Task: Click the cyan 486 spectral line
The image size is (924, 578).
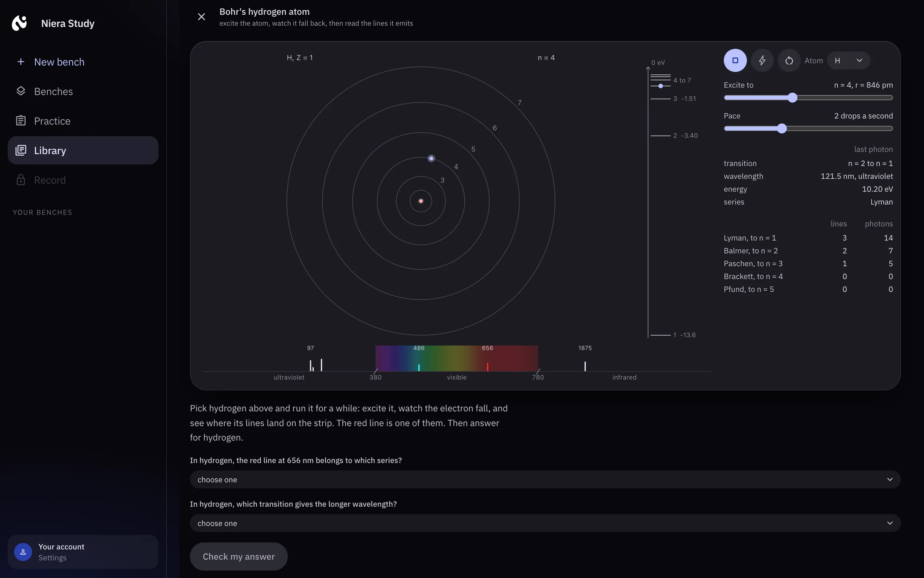Action: pos(419,368)
